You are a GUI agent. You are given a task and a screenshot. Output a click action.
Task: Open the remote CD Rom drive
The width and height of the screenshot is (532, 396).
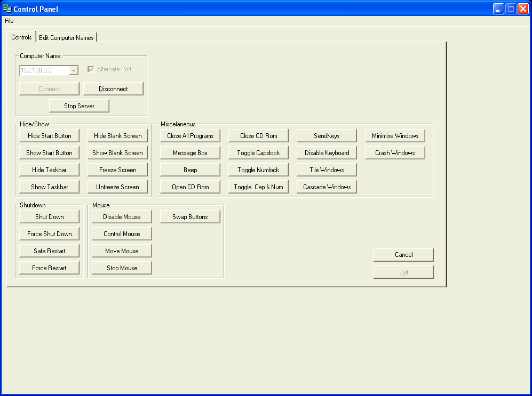tap(190, 187)
